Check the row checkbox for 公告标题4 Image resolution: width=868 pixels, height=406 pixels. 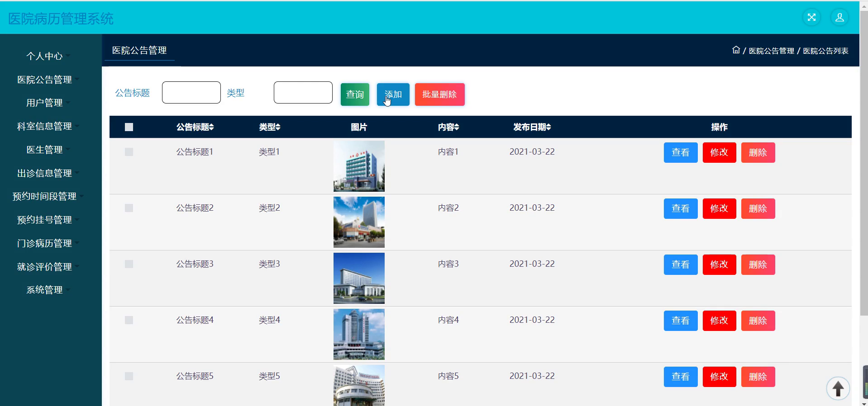(129, 320)
